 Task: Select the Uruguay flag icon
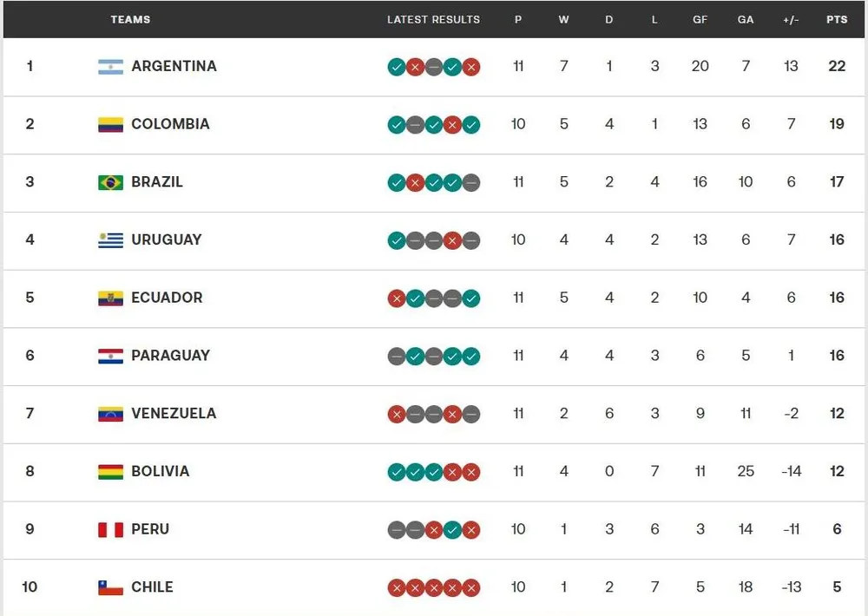point(111,239)
